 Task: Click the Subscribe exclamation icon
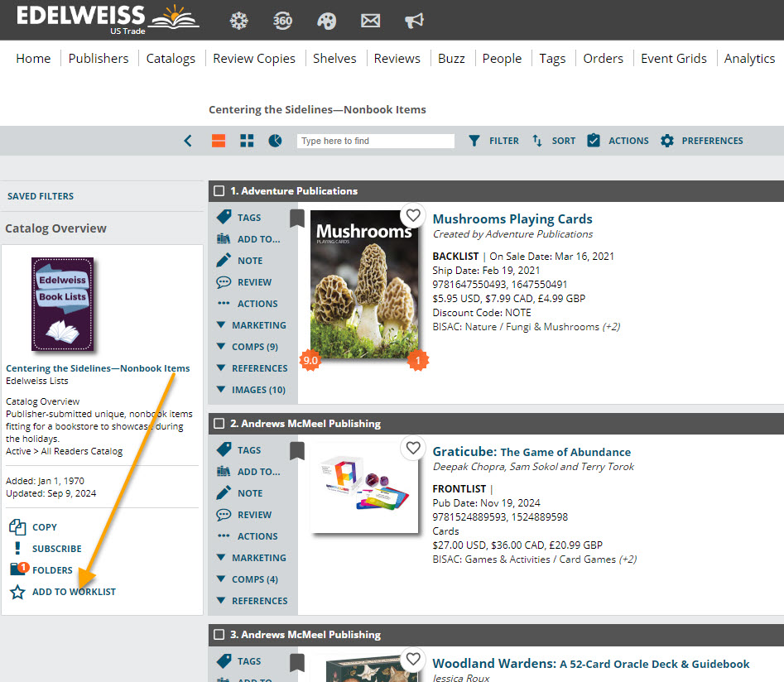[17, 549]
